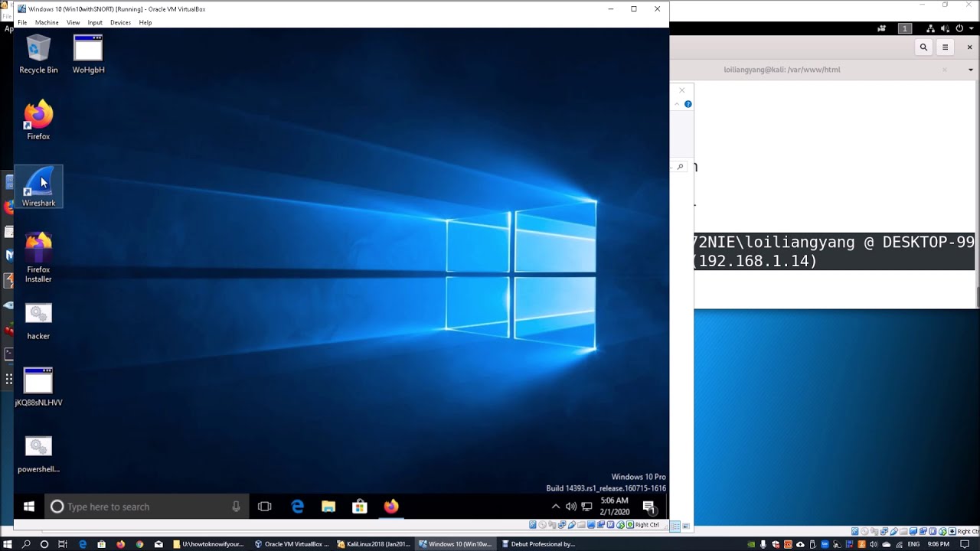Click Kali muted volume icon in top bar

(946, 28)
